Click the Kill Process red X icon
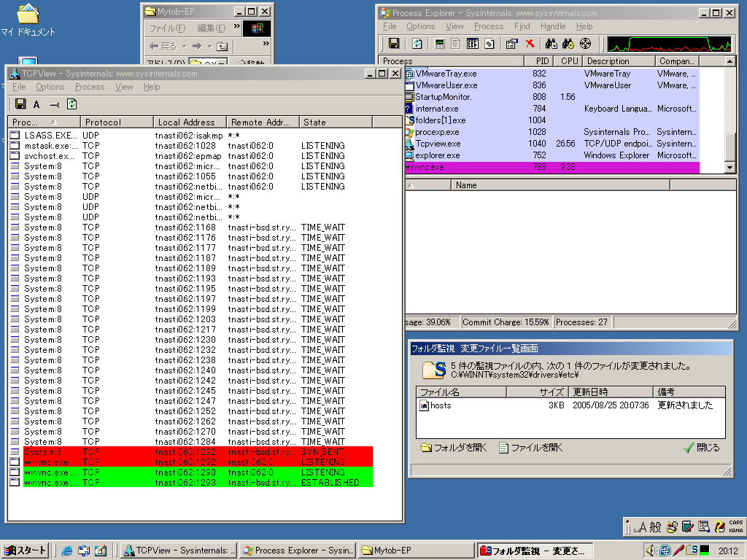The image size is (747, 560). (530, 44)
